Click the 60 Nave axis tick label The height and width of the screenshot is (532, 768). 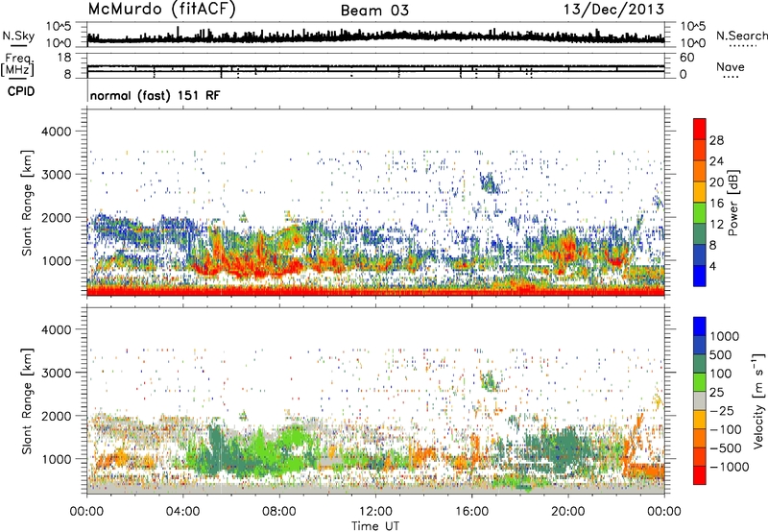tap(686, 58)
